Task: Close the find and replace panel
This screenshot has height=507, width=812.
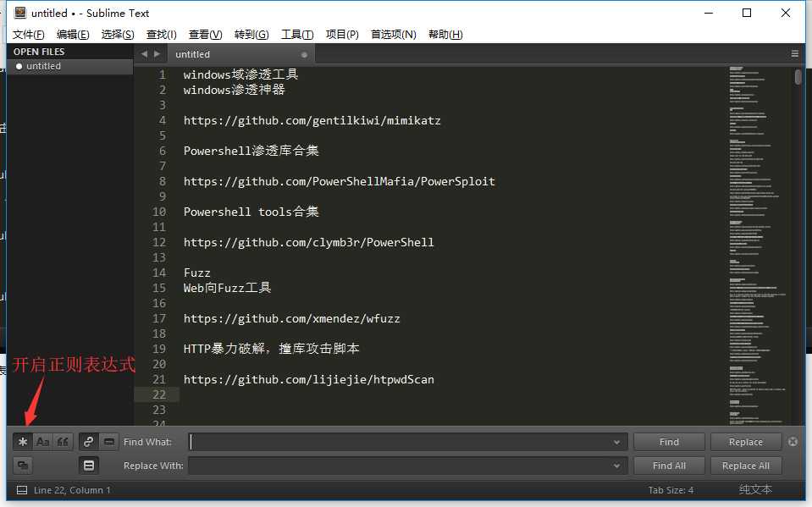Action: tap(793, 441)
